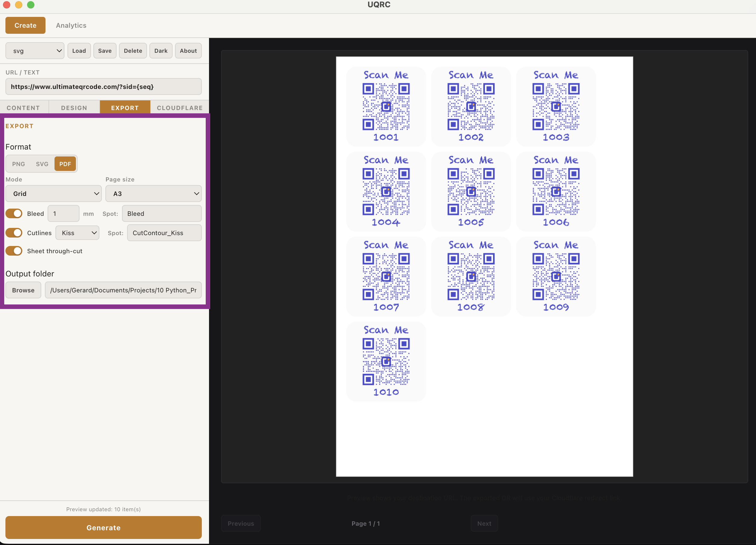The width and height of the screenshot is (756, 545).
Task: Select PDF export format
Action: 65,164
